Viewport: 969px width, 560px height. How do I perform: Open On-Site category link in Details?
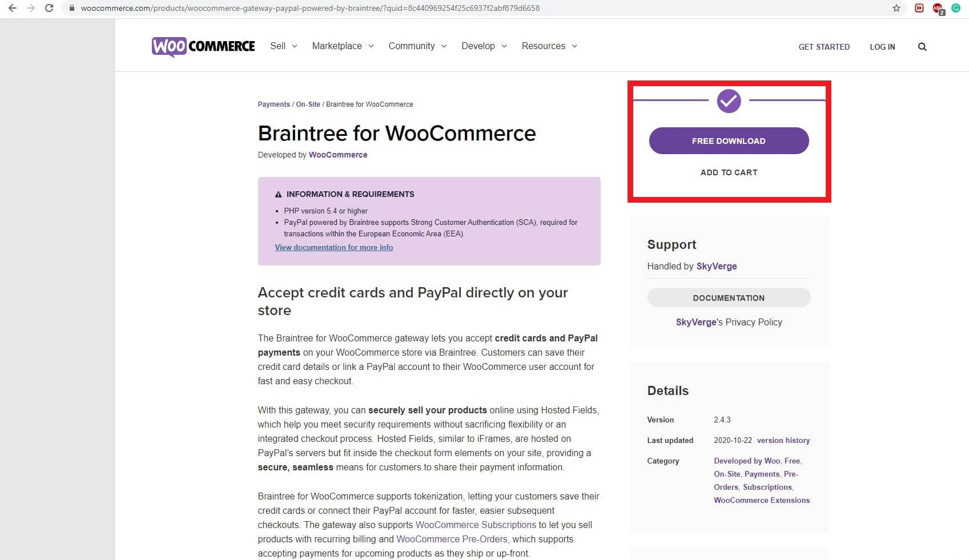727,474
